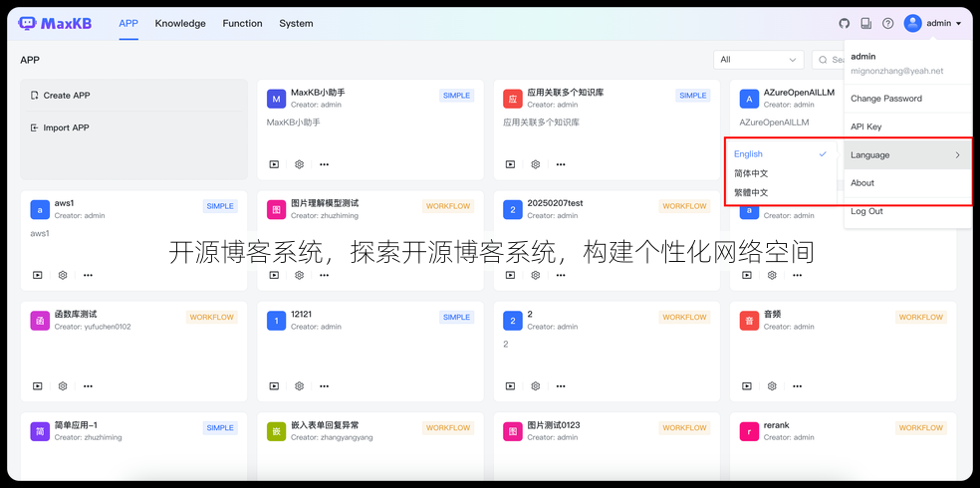Open more options on aws1 card
The image size is (980, 488).
tap(88, 275)
